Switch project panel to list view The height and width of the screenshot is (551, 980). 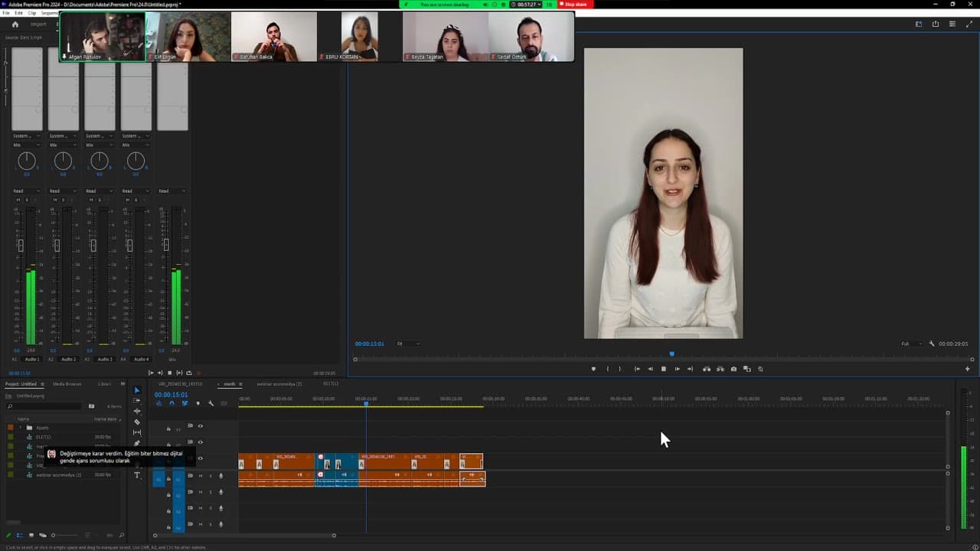click(x=20, y=535)
